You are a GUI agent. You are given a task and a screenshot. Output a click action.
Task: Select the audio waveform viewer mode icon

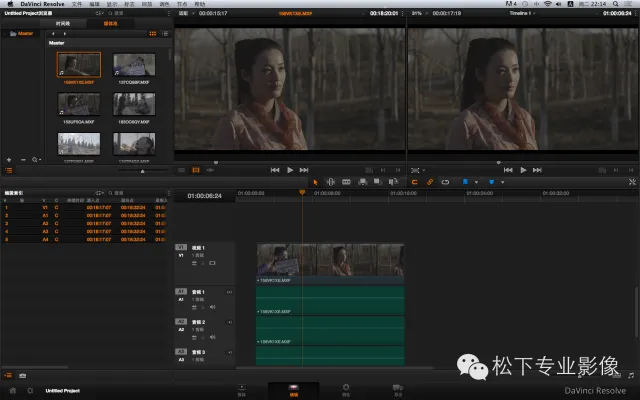[x=210, y=170]
